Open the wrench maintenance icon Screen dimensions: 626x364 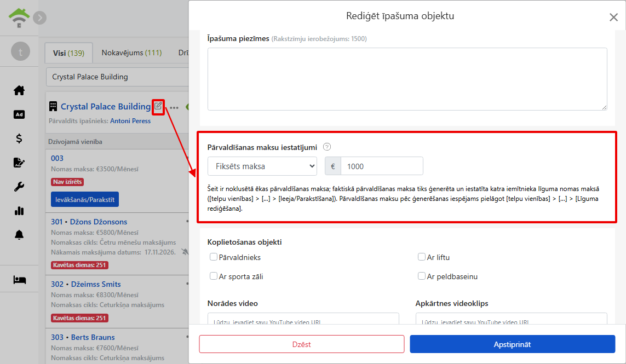point(19,187)
